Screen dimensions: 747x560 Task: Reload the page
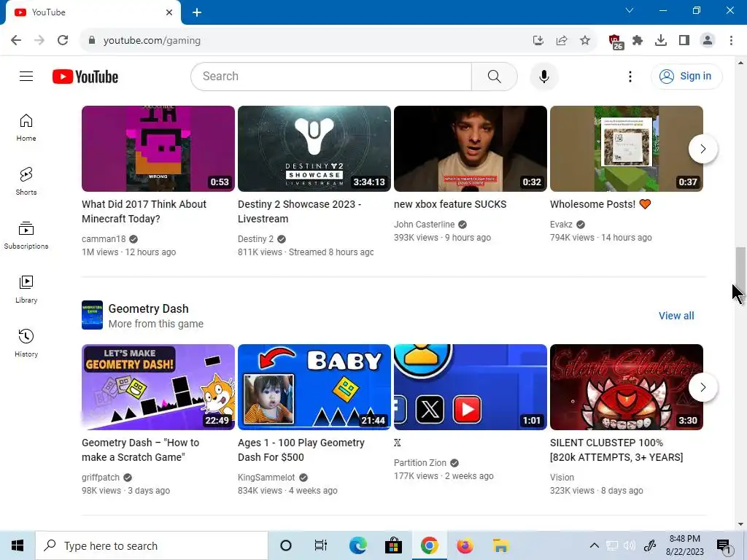tap(63, 41)
